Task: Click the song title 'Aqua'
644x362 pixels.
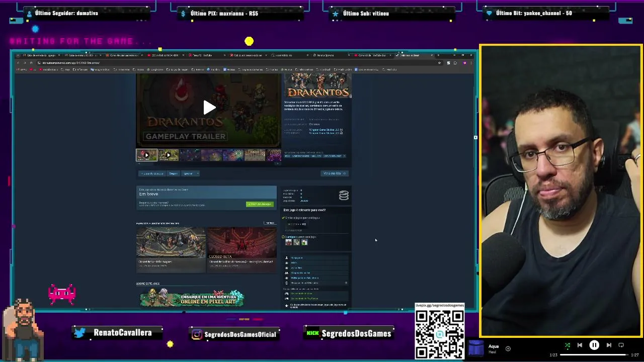Action: [494, 346]
